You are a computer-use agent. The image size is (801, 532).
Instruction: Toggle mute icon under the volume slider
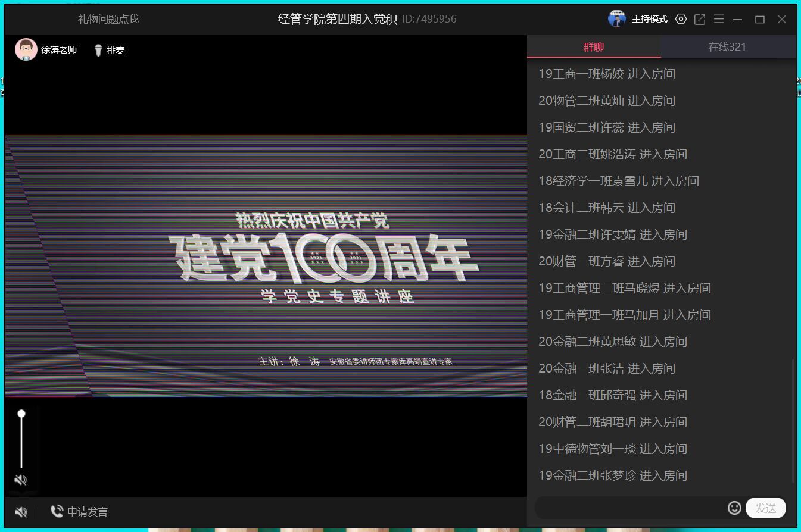point(21,480)
